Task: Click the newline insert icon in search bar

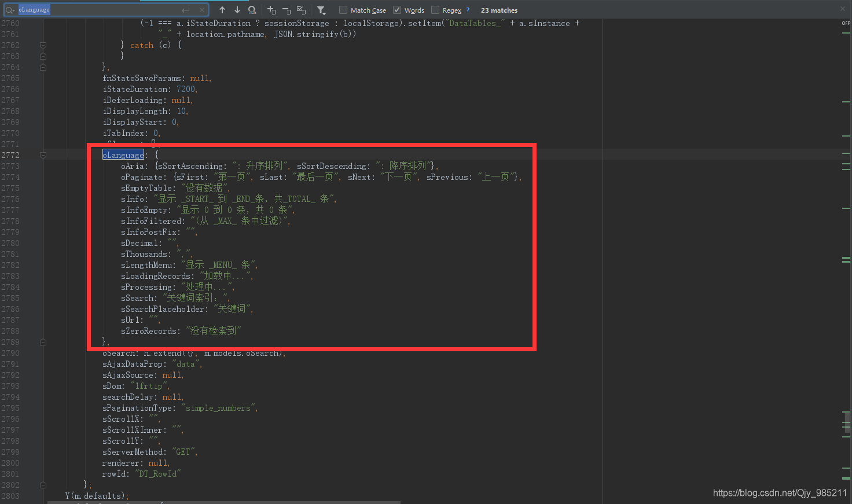Action: tap(184, 9)
